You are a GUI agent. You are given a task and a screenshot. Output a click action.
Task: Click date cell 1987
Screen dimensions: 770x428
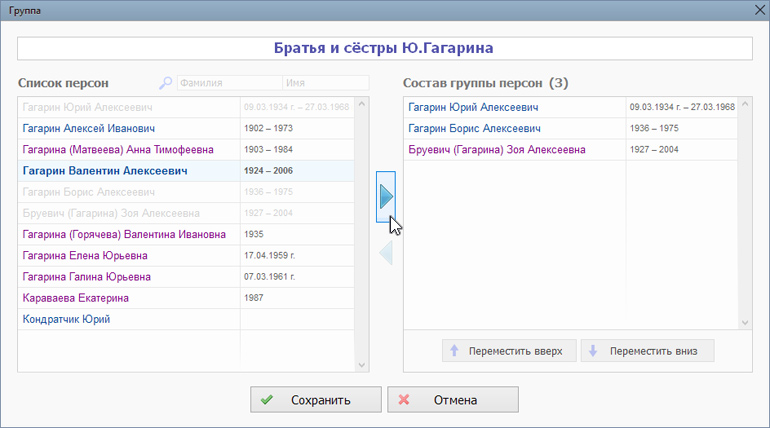(297, 298)
